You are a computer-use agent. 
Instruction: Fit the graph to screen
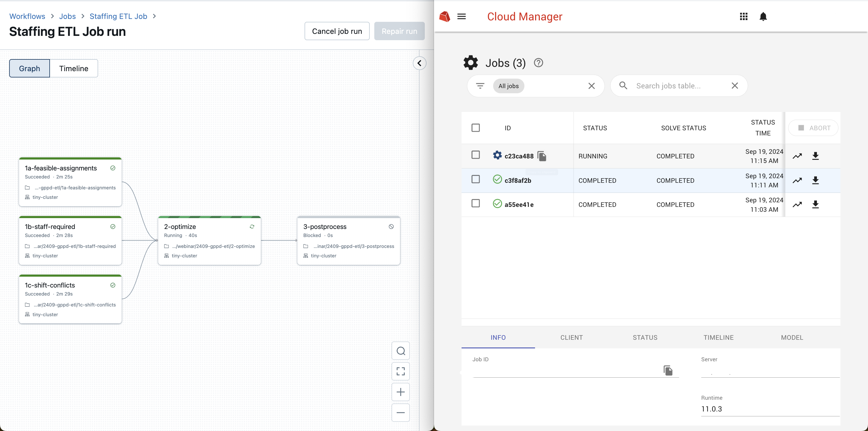pos(400,371)
